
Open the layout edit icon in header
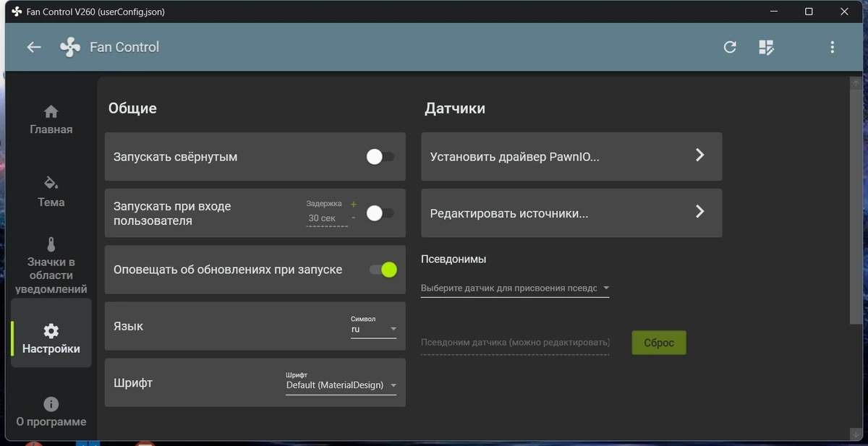[766, 47]
